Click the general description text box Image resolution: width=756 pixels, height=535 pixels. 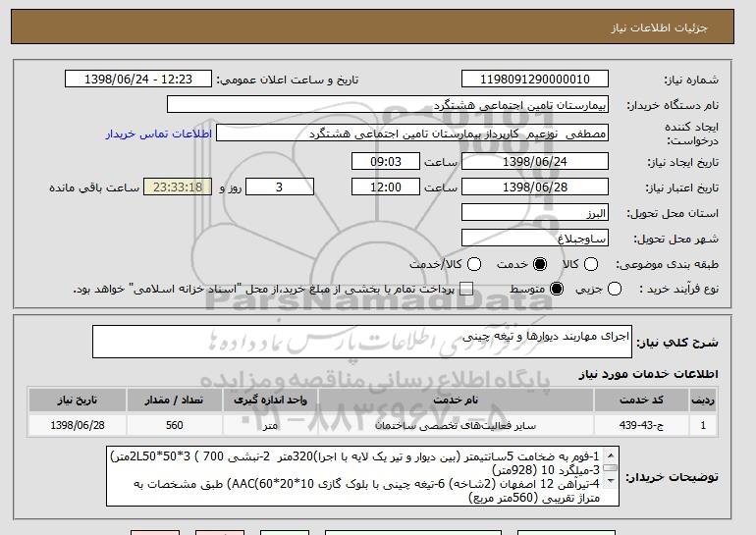[362, 342]
